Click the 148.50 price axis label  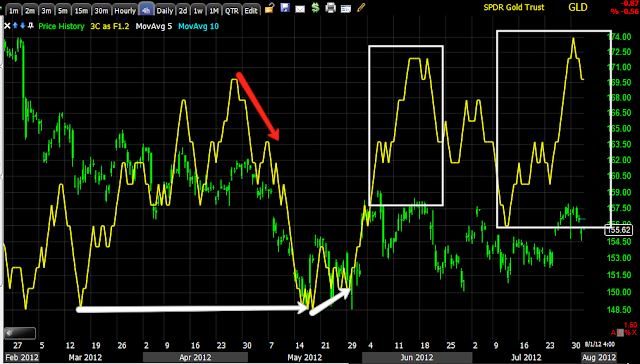620,310
